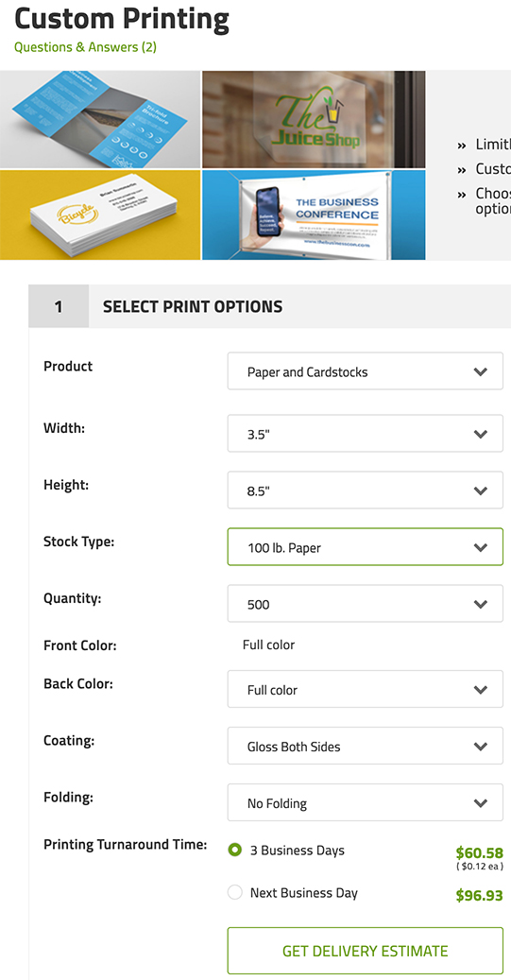View the Bicycle business cards sample image
This screenshot has width=511, height=980.
[x=100, y=215]
